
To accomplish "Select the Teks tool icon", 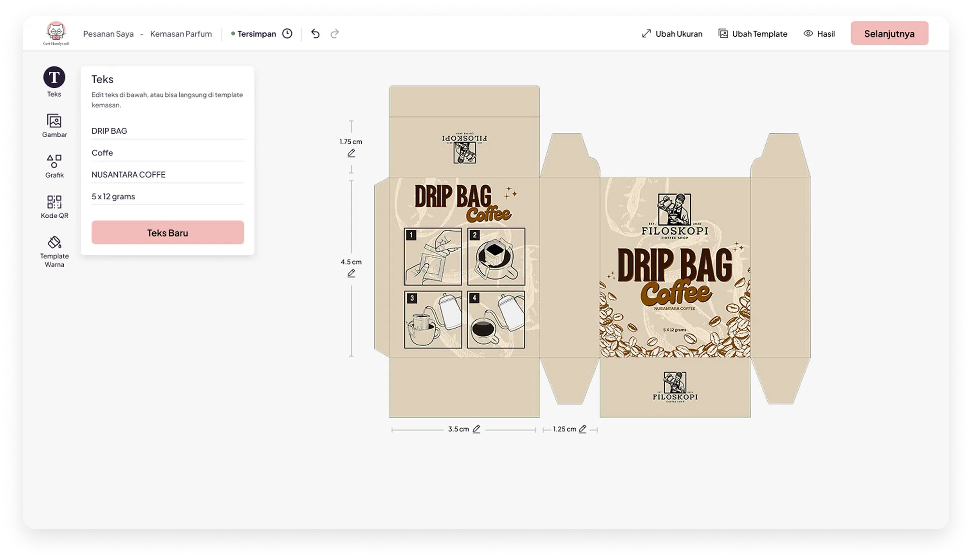I will [x=54, y=78].
